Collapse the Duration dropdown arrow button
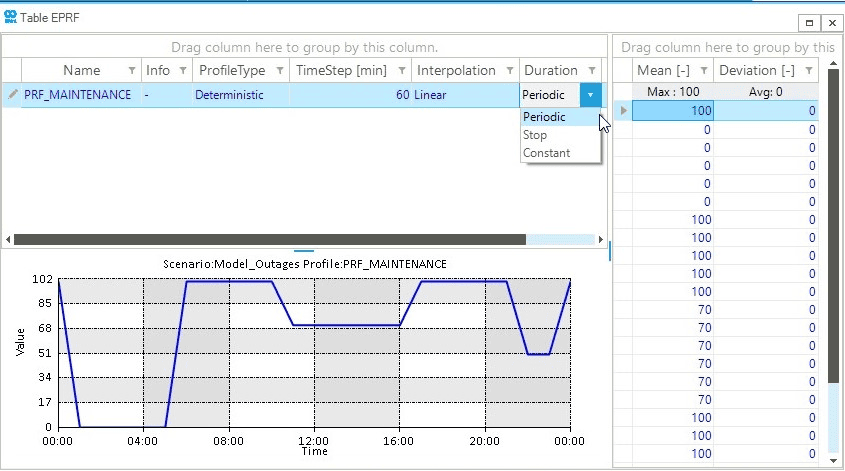The image size is (845, 471). click(x=590, y=95)
